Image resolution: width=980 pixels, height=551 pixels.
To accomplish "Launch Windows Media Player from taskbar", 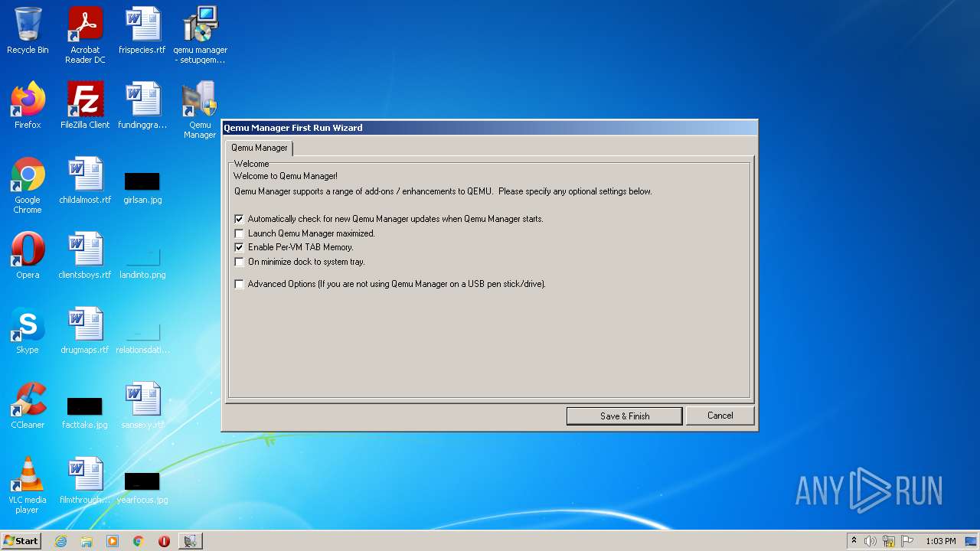I will (x=113, y=541).
